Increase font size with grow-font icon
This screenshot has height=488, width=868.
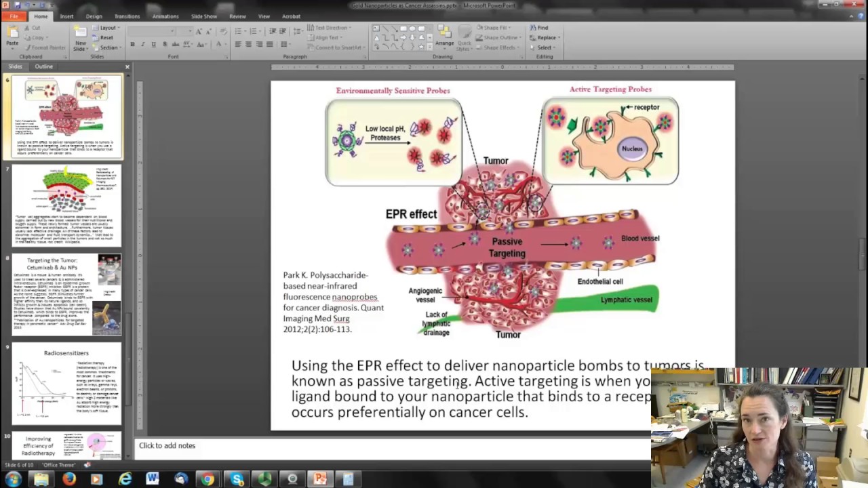pyautogui.click(x=199, y=31)
